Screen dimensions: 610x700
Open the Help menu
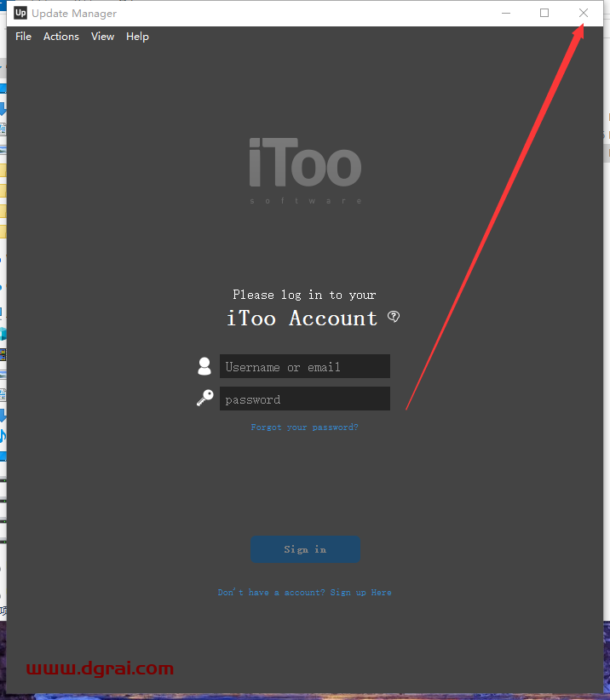pos(137,37)
